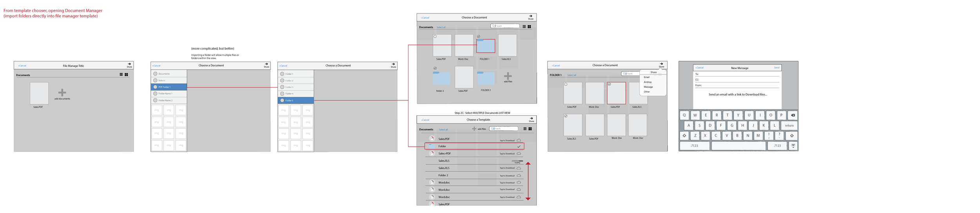
Task: Tap Share arrow in the FOLDER 1 screen
Action: pos(661,65)
